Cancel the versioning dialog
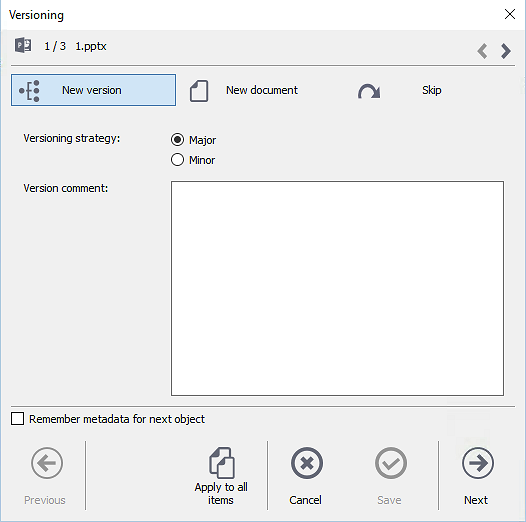Screen dimensions: 526x522 307,463
